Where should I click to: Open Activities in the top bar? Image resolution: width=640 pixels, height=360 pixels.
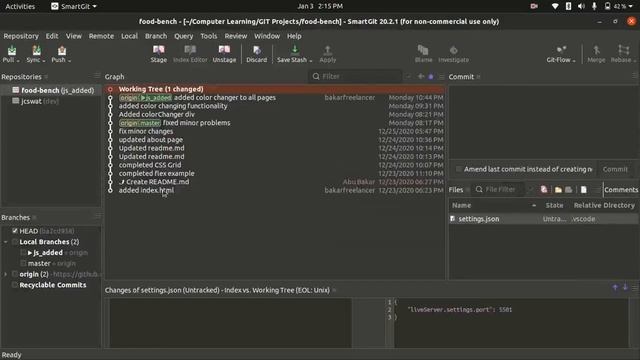pyautogui.click(x=20, y=6)
